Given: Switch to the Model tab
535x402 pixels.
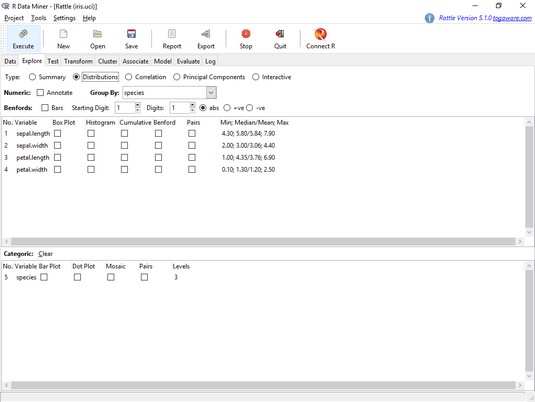Looking at the screenshot, I should click(162, 61).
